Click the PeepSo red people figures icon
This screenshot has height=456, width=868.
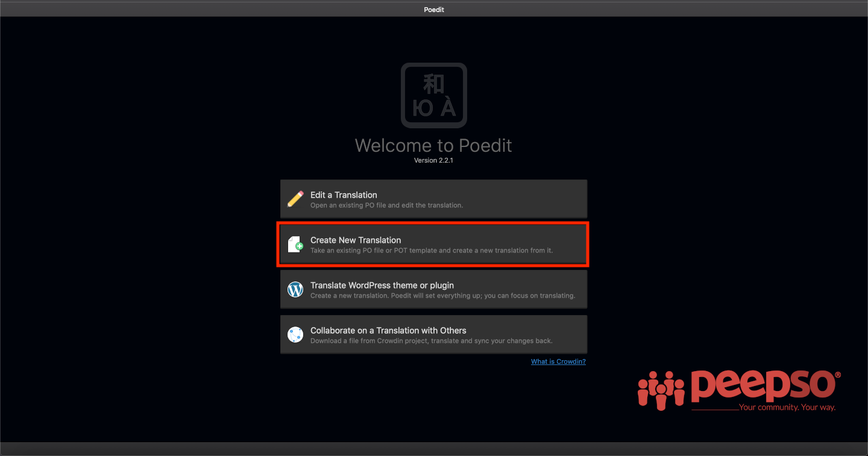pyautogui.click(x=662, y=390)
